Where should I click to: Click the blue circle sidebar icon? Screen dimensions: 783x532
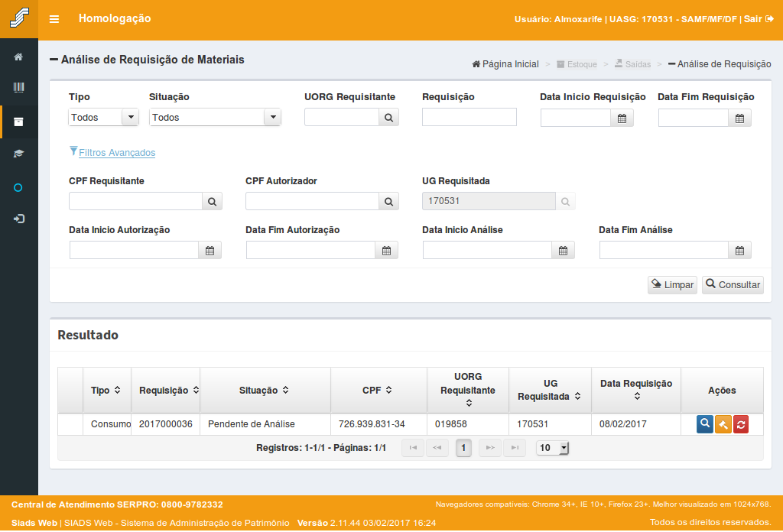coord(18,187)
